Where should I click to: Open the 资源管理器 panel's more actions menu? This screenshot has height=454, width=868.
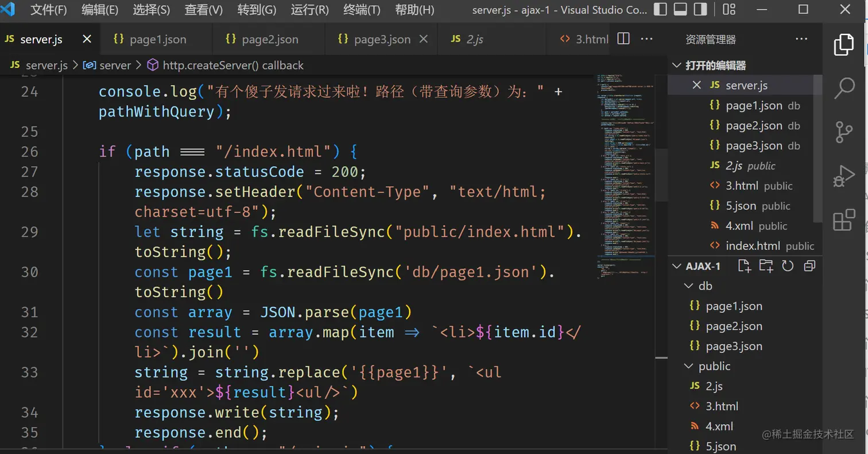pos(801,39)
